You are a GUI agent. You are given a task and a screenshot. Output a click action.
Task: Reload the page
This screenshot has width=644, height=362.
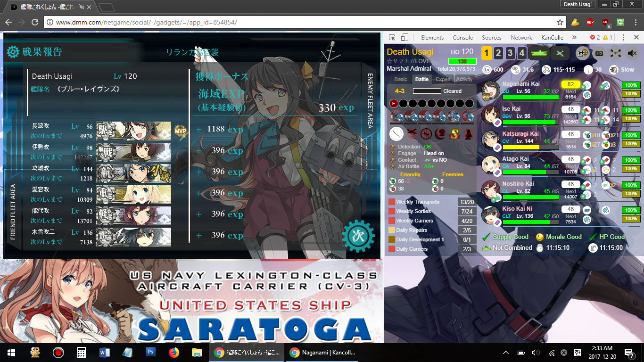point(34,22)
